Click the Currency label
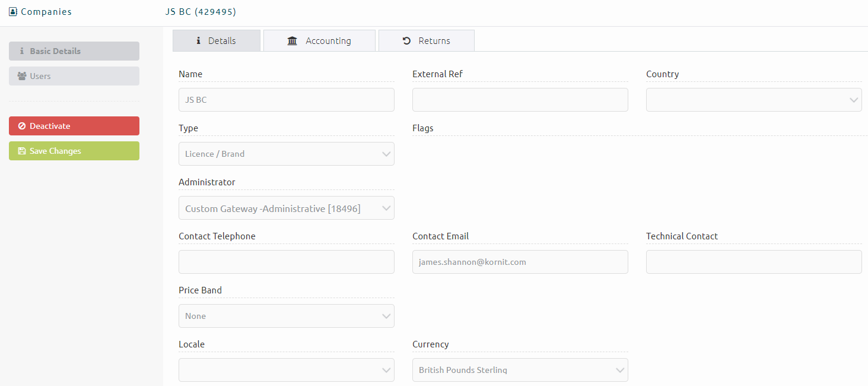 (x=431, y=344)
